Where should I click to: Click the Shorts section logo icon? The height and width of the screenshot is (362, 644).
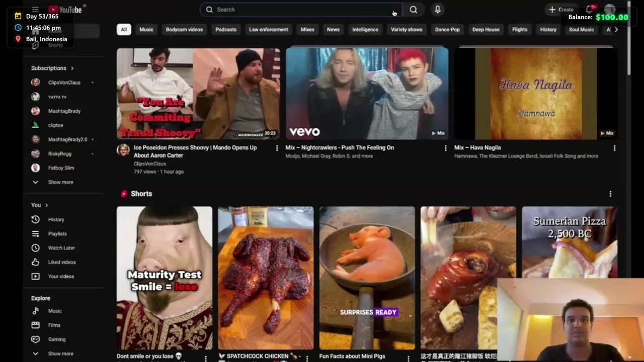tap(124, 194)
